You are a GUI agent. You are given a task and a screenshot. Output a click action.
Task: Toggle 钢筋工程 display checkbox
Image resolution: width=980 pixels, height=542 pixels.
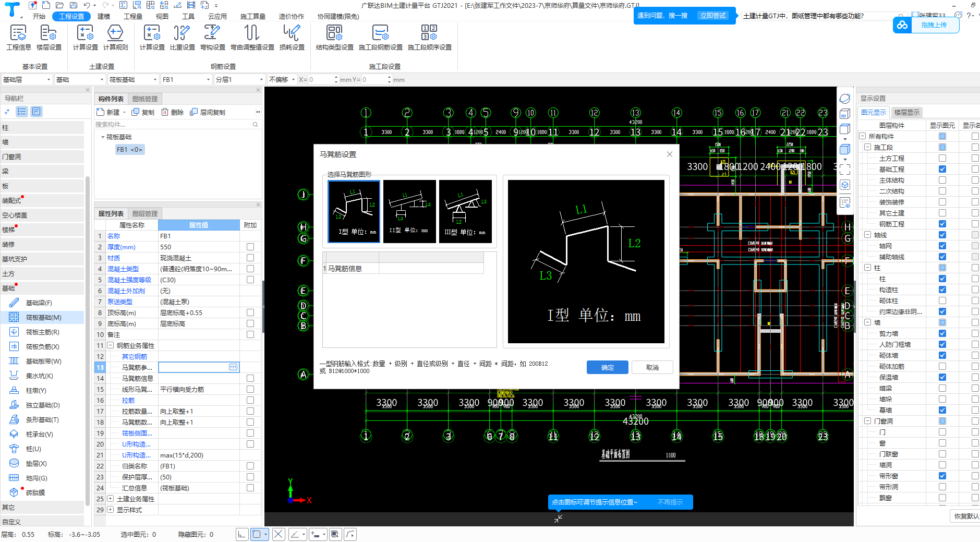click(942, 224)
